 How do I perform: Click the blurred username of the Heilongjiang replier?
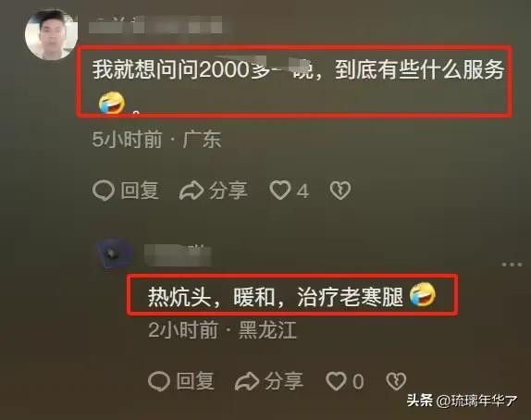pyautogui.click(x=179, y=254)
